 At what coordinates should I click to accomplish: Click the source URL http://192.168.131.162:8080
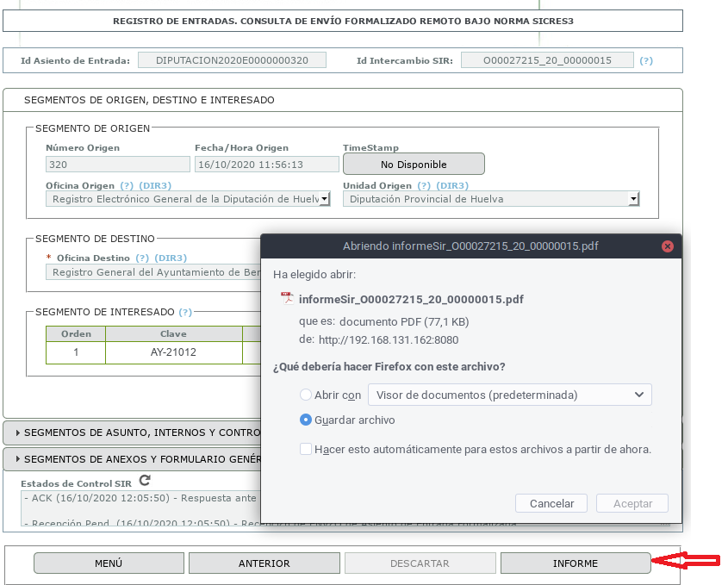(389, 339)
